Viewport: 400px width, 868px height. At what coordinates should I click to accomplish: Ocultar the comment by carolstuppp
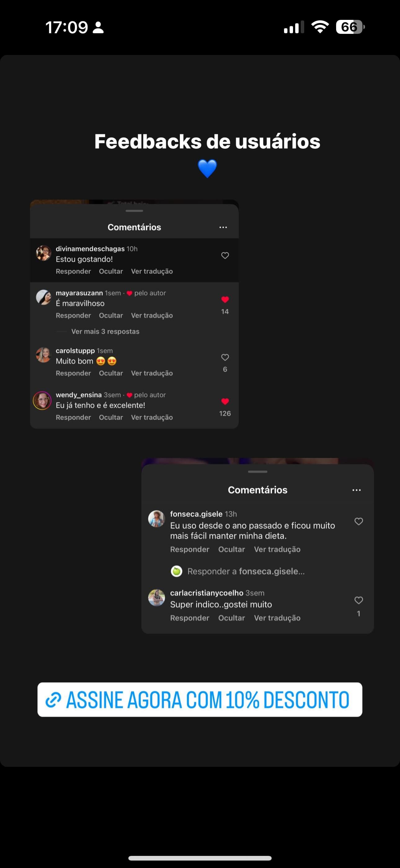coord(110,373)
